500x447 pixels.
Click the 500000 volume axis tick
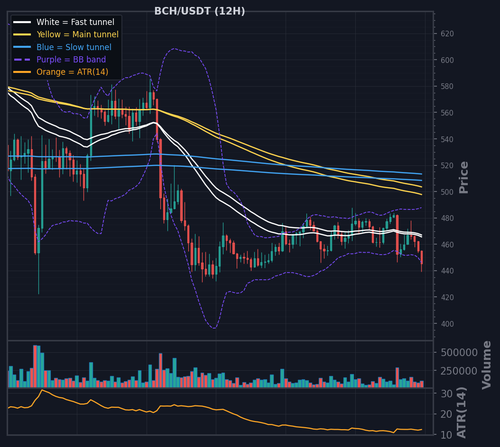click(459, 352)
